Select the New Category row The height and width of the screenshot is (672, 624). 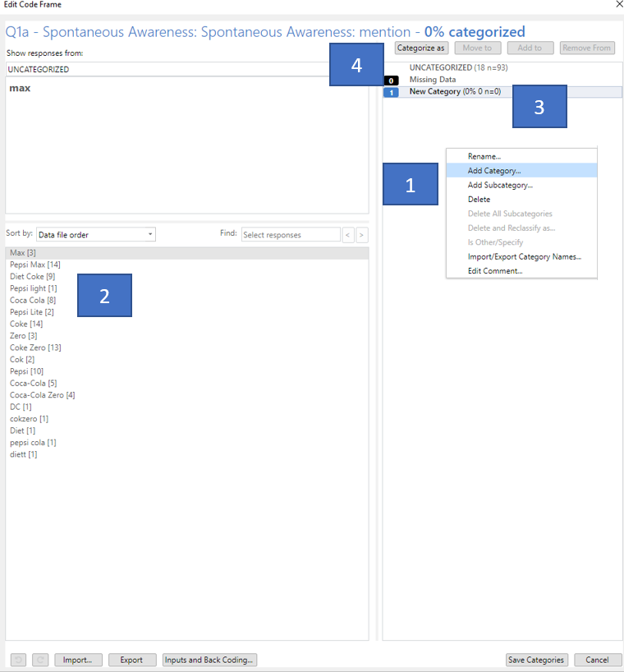click(502, 92)
